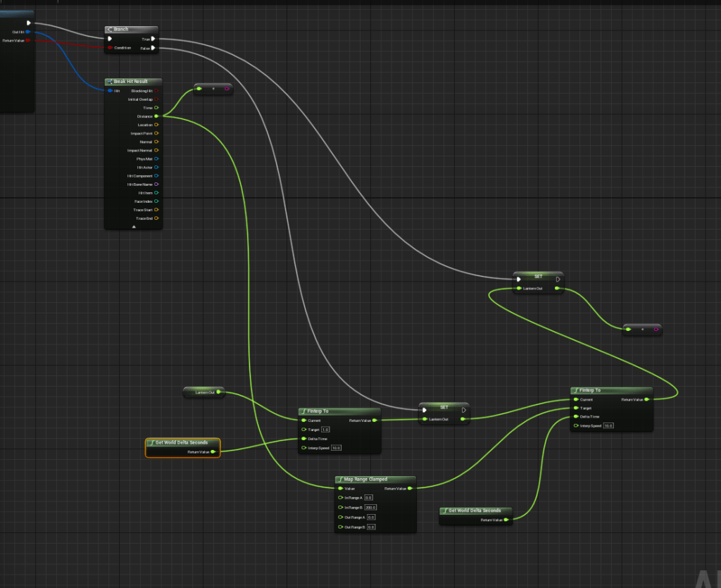Click Map Range Clamped's Return Value pin
Screen dimensions: 721x588
click(x=410, y=488)
